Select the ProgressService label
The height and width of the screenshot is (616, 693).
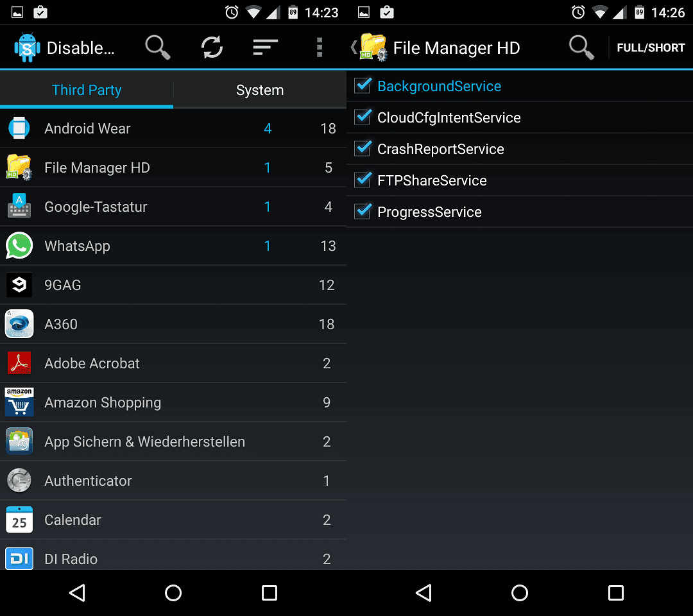click(429, 212)
